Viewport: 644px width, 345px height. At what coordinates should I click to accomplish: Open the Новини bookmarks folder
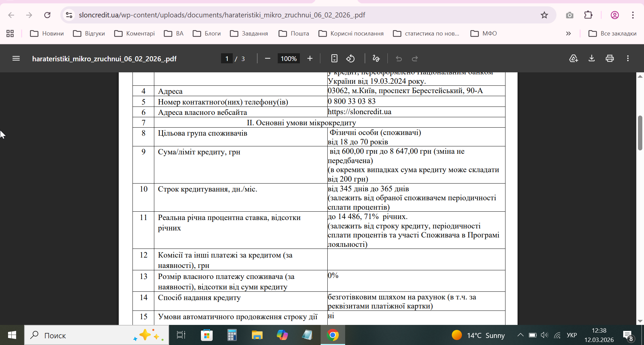[47, 33]
